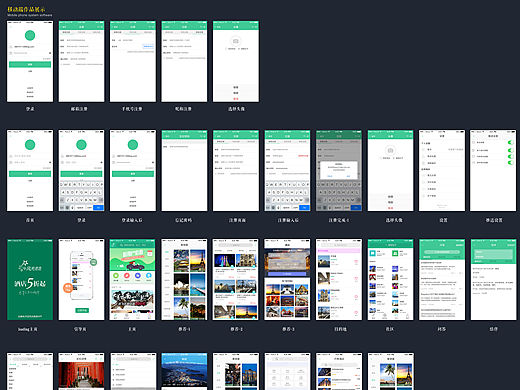Click blue button in 推荐-3 mockup

[287, 274]
